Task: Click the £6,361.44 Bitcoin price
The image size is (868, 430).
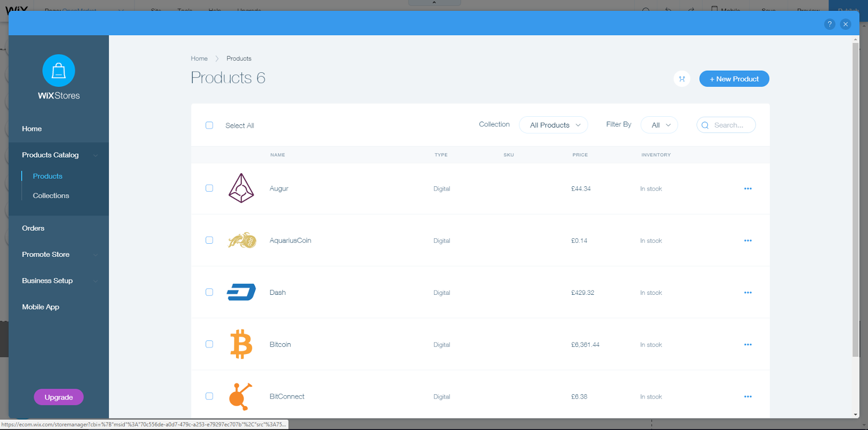Action: tap(585, 345)
